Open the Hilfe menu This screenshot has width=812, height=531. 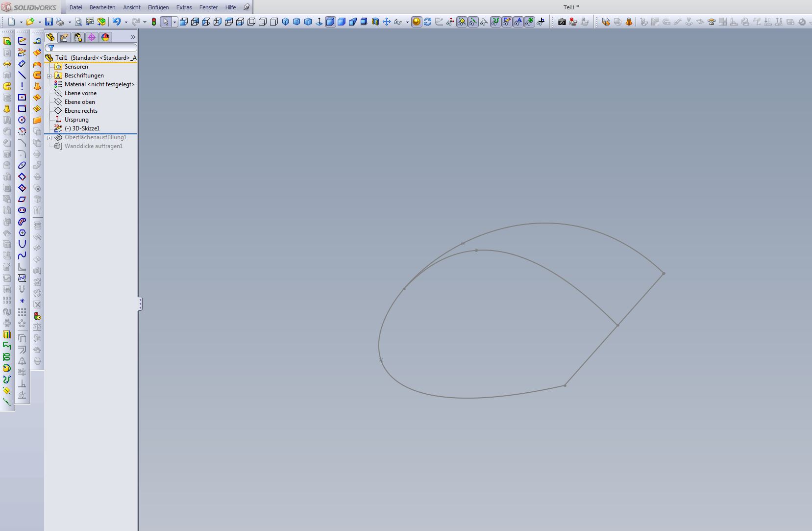coord(230,7)
